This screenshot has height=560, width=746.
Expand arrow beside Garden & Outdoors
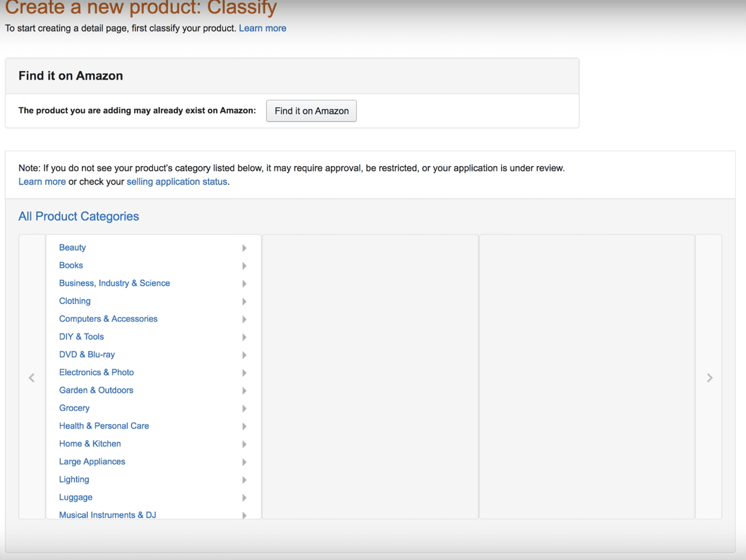pyautogui.click(x=244, y=391)
